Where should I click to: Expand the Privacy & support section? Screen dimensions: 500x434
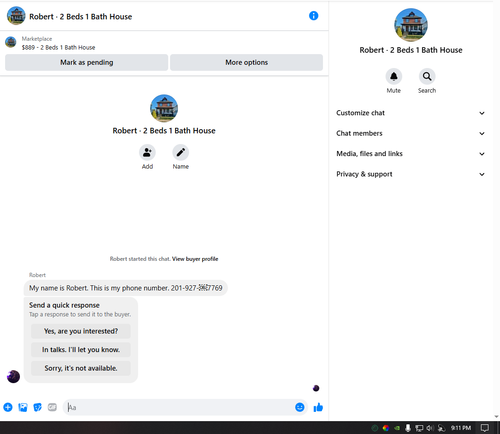pyautogui.click(x=411, y=174)
